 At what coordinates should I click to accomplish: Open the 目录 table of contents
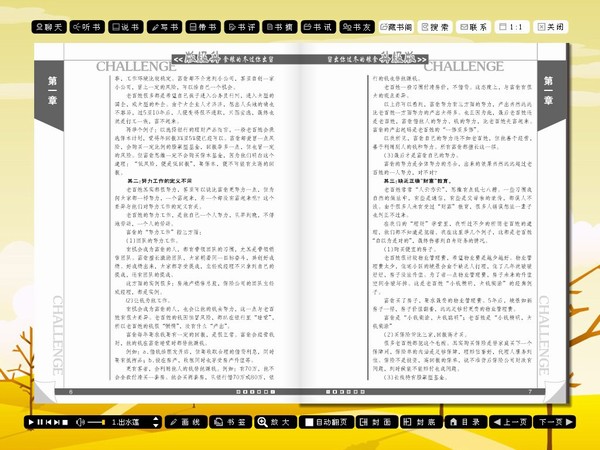click(466, 422)
